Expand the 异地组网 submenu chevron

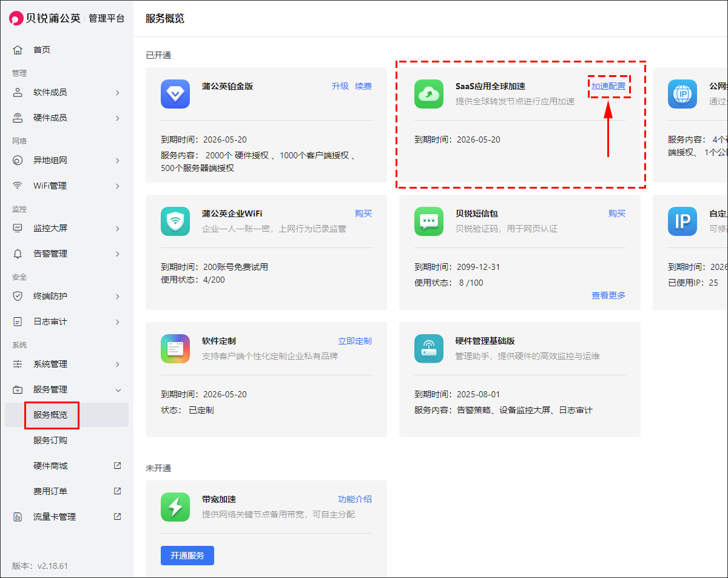[118, 160]
